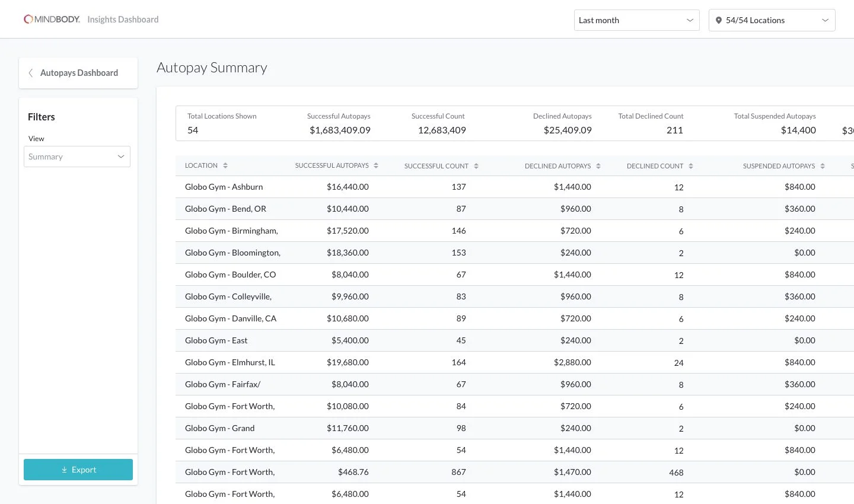Click the 164 successful count cell
This screenshot has height=504, width=854.
pos(458,362)
